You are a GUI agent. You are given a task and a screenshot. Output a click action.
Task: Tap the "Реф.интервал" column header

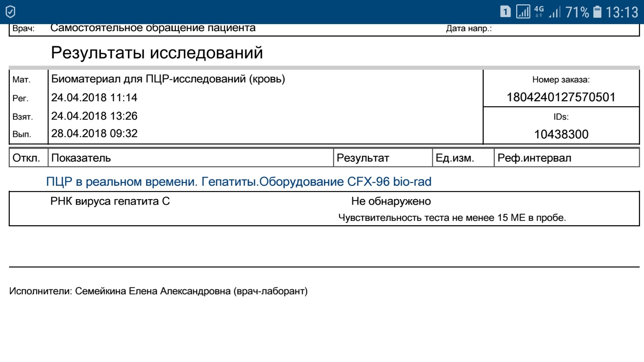[534, 158]
